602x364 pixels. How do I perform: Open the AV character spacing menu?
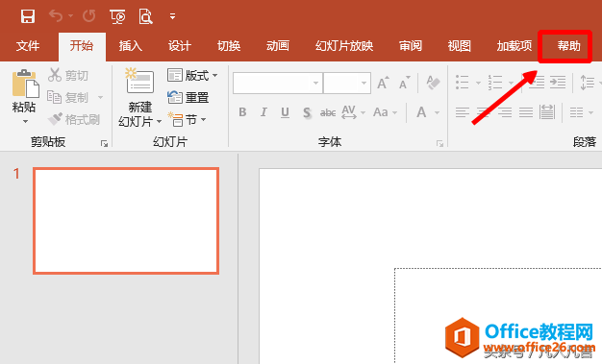tap(353, 112)
